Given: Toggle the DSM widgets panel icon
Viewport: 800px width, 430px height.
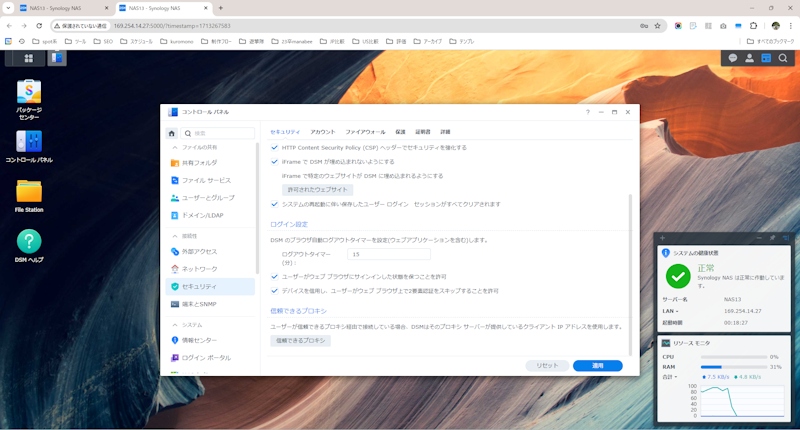Looking at the screenshot, I should click(766, 58).
